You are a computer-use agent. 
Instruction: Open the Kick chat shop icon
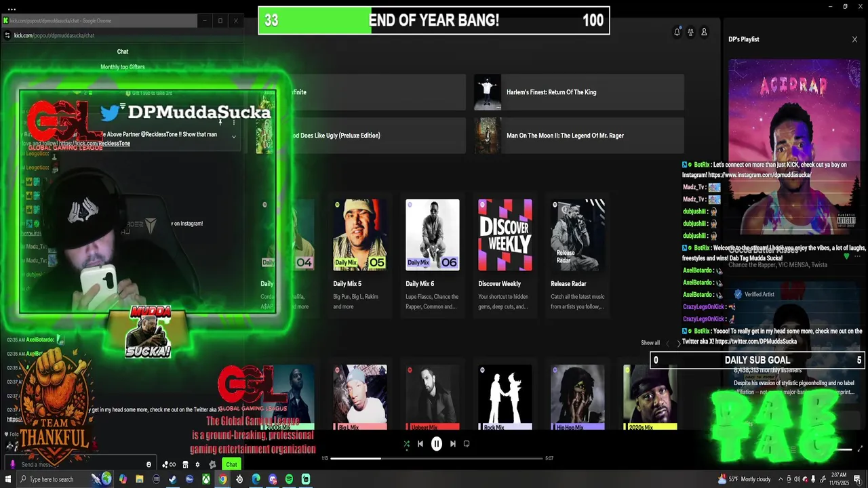[x=185, y=464]
